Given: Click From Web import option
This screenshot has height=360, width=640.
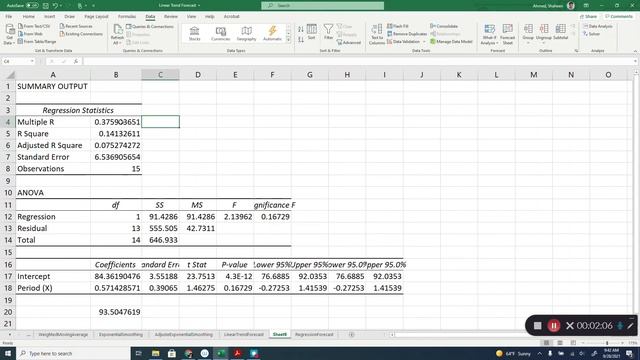Looking at the screenshot, I should tap(30, 34).
